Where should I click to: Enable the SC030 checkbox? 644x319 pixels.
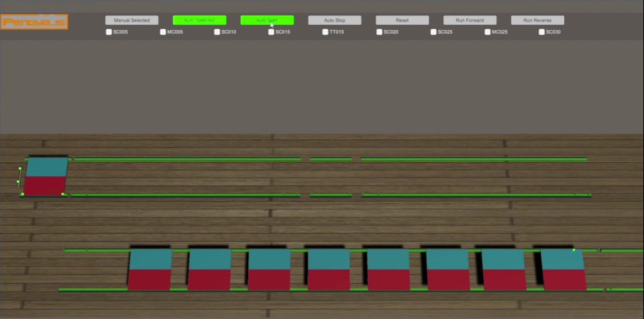(542, 31)
